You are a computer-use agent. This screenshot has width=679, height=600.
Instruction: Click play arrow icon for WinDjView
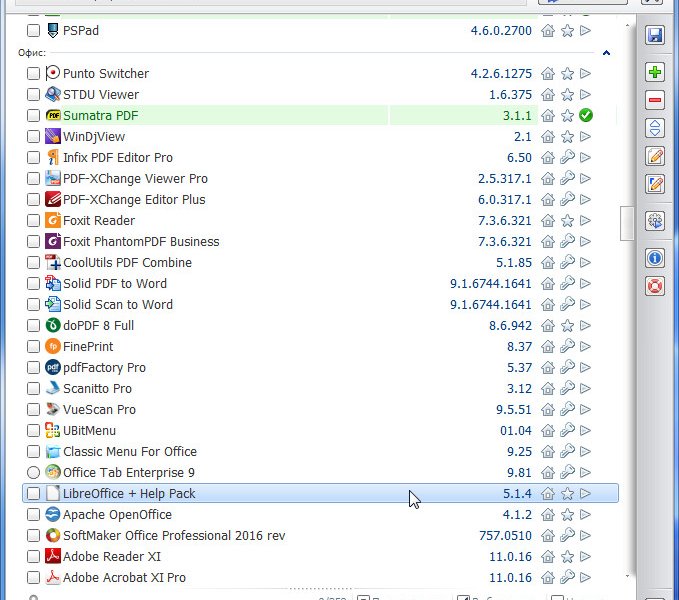(585, 137)
